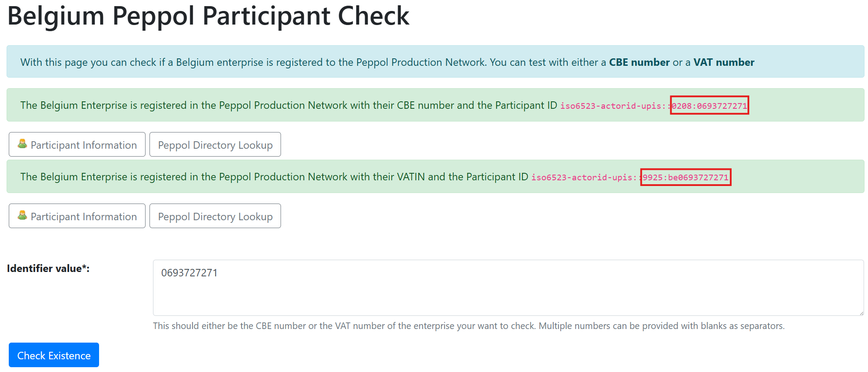Click the participant ID 0208:0693727271
868x372 pixels.
click(709, 106)
